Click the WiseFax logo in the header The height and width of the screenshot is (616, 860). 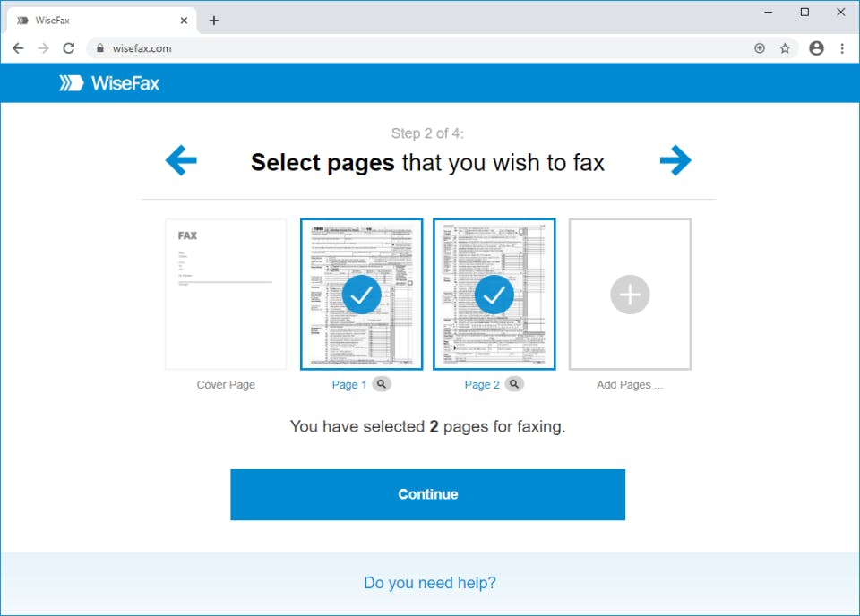click(x=109, y=82)
